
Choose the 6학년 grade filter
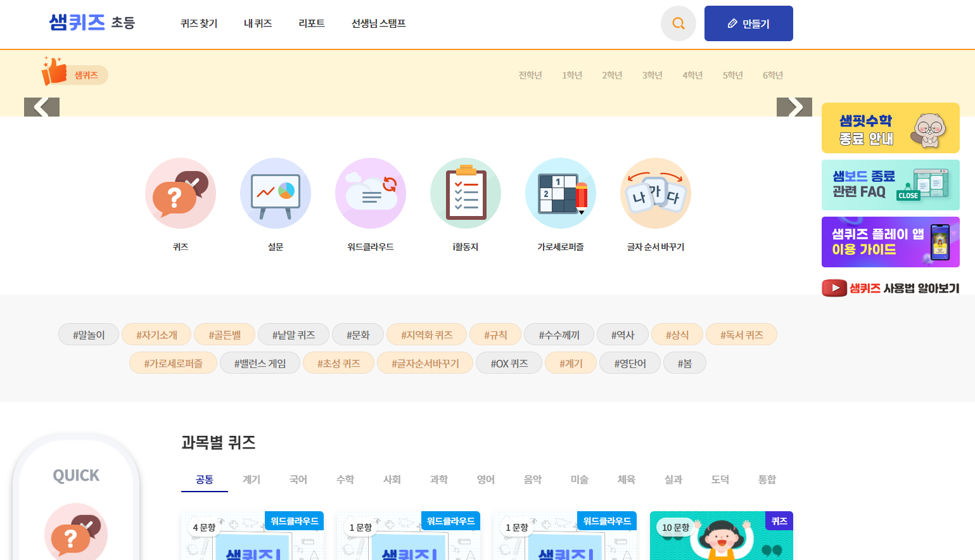click(x=773, y=75)
